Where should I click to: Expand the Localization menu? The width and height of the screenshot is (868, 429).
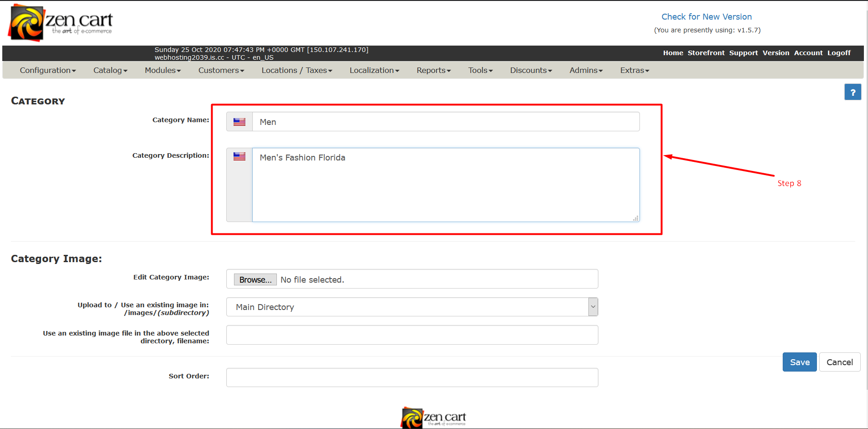[x=374, y=70]
